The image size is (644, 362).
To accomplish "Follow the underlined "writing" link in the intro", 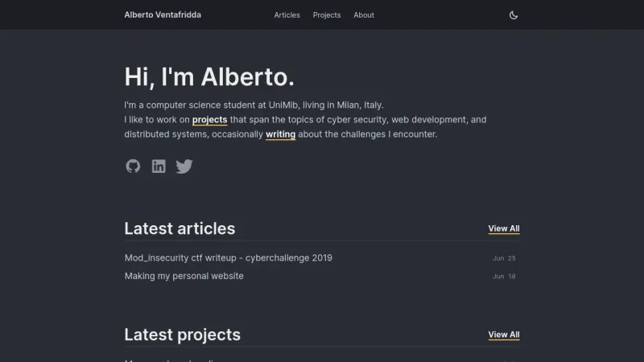I will click(x=280, y=134).
